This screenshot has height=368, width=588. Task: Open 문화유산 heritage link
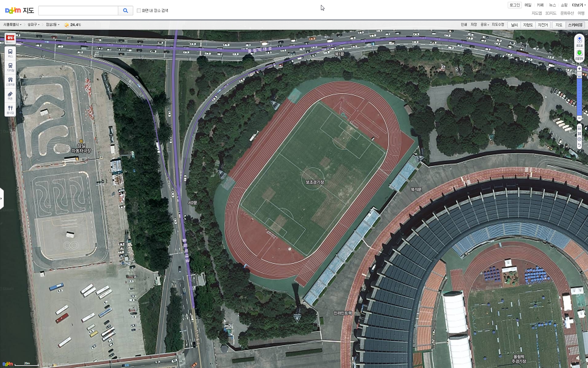pos(567,13)
